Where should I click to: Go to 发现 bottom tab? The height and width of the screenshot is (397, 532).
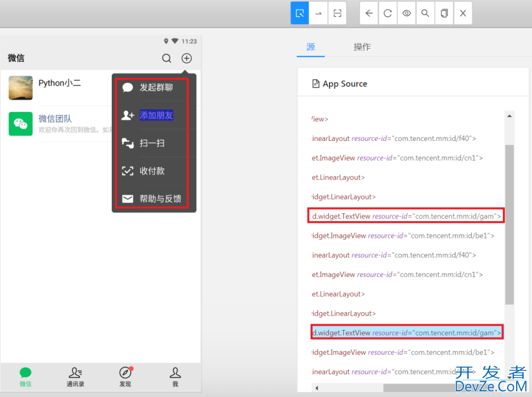point(125,377)
